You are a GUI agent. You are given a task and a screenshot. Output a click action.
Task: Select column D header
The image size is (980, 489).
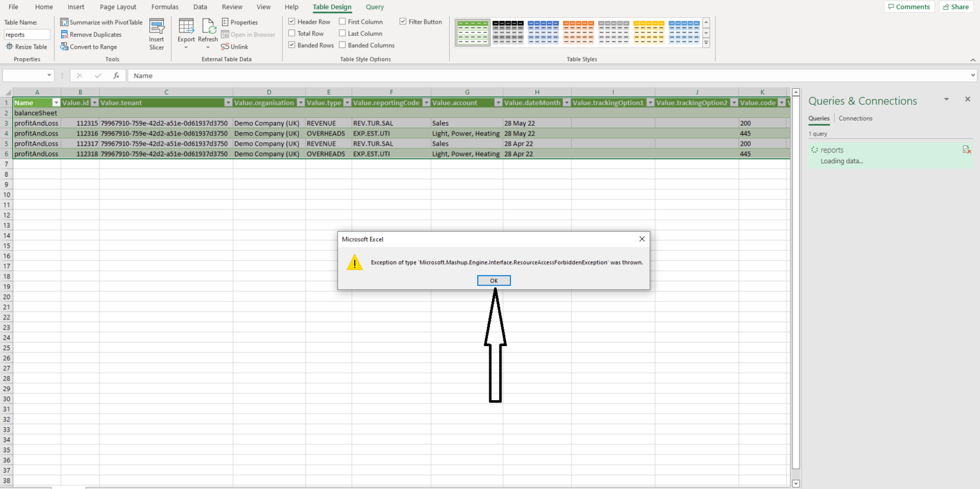click(x=269, y=93)
